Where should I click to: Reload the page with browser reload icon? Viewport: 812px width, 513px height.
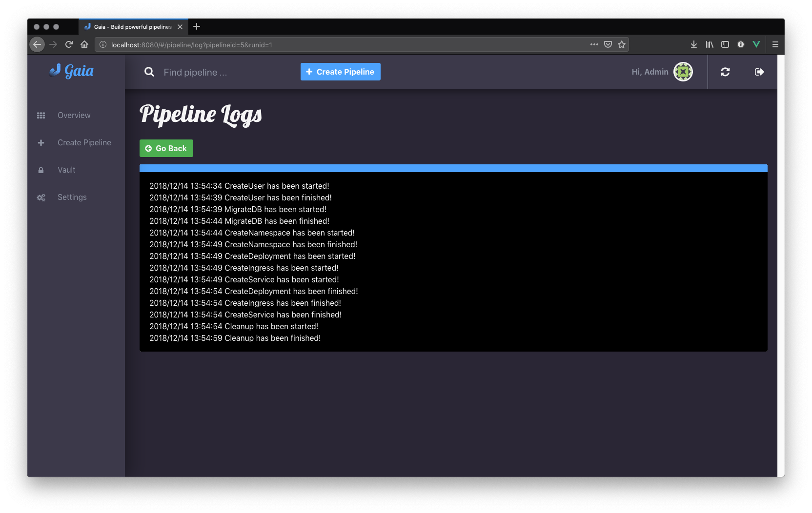pyautogui.click(x=69, y=44)
